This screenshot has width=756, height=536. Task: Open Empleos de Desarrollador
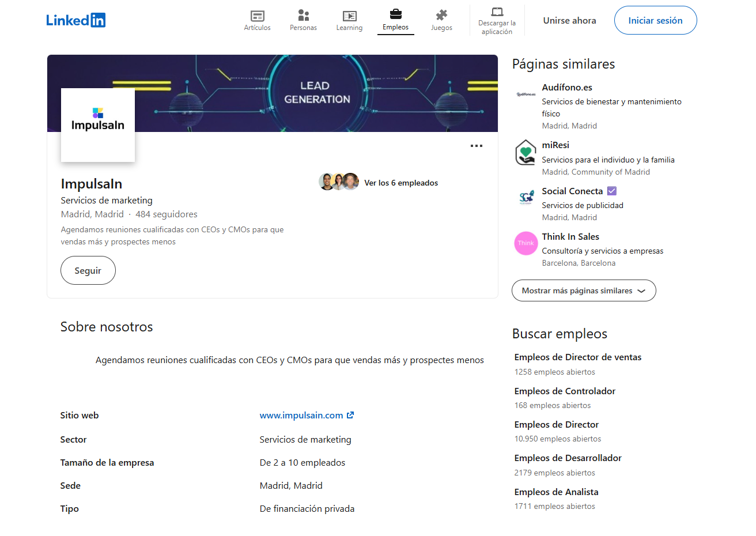(568, 458)
